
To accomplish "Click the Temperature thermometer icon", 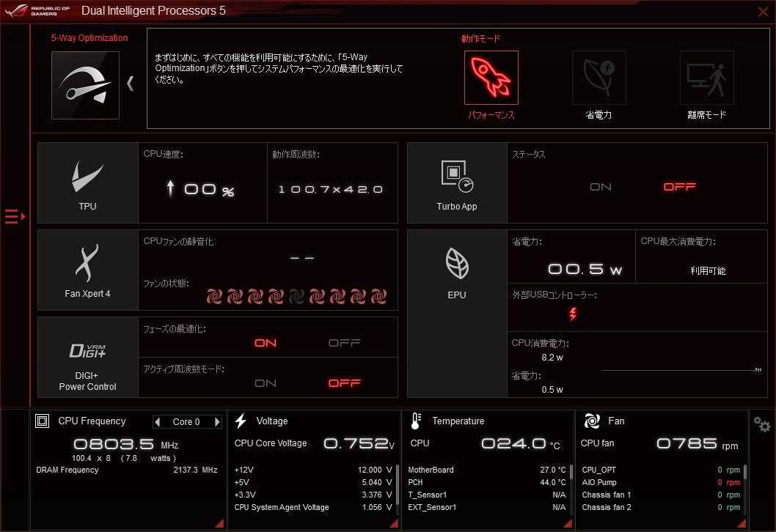I will (416, 421).
